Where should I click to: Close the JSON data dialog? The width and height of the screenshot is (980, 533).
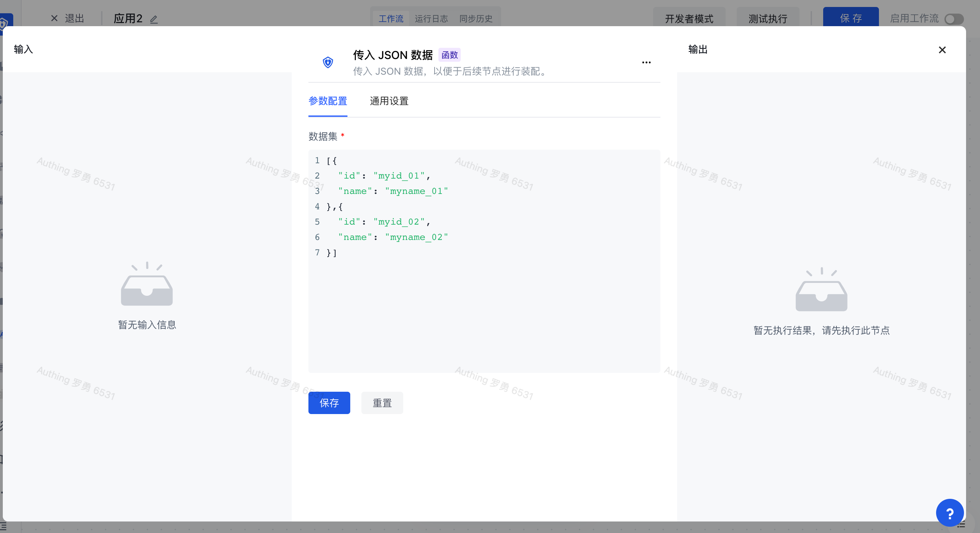coord(942,50)
